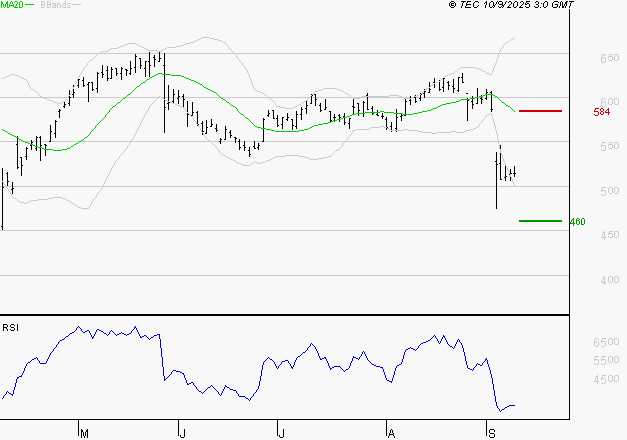Select the green 460 support line

(540, 220)
